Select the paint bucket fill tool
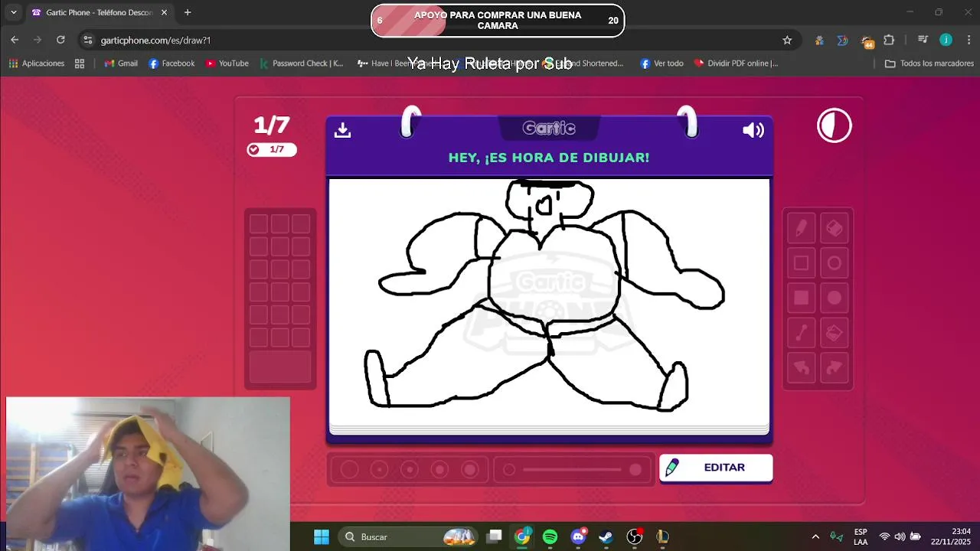Image resolution: width=980 pixels, height=551 pixels. pyautogui.click(x=835, y=333)
